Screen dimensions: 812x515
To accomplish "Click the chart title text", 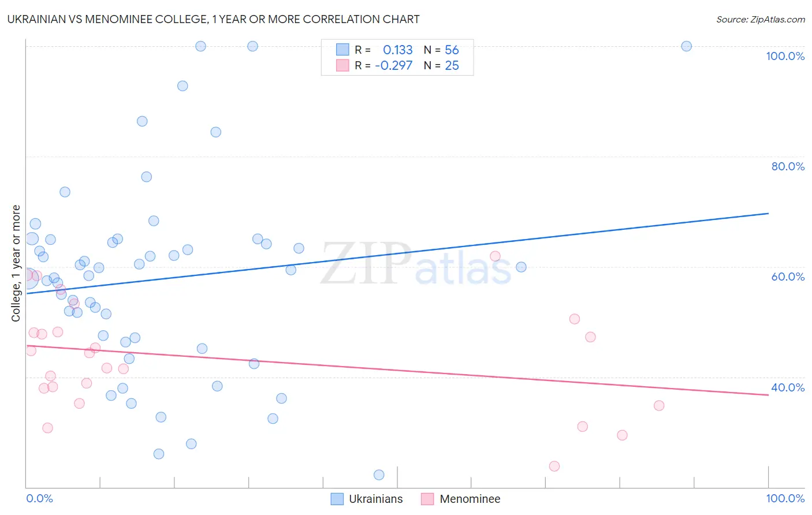I will [x=213, y=19].
